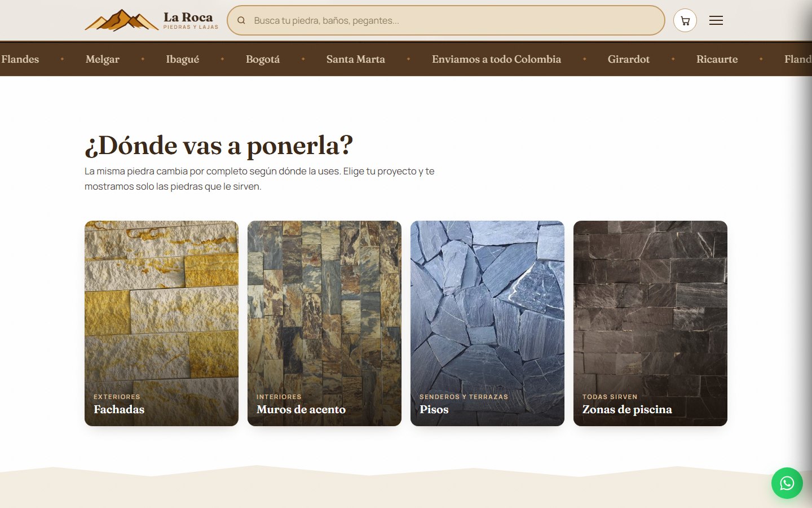Click the ¿Dónde vas a ponerla? heading
Viewport: 812px width, 508px height.
click(x=219, y=146)
